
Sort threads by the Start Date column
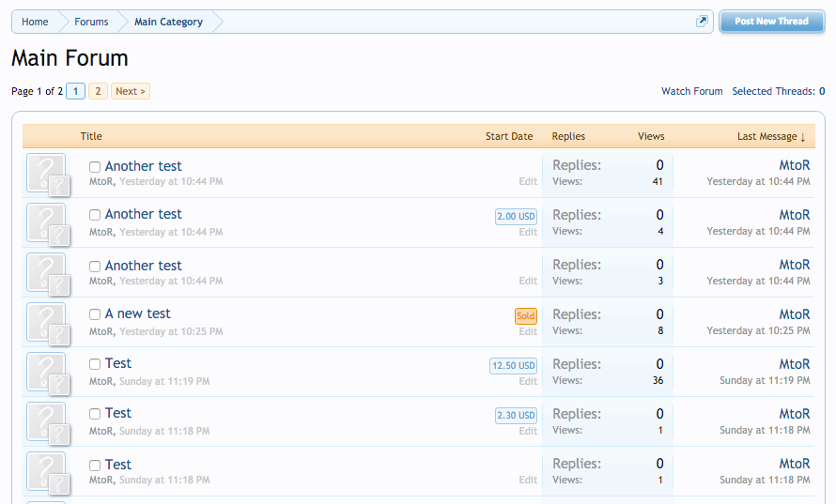509,136
